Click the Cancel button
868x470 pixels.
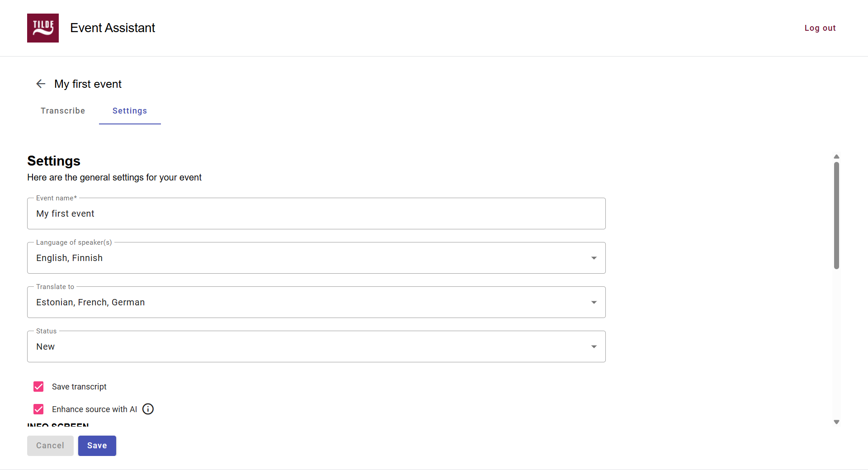pyautogui.click(x=50, y=446)
